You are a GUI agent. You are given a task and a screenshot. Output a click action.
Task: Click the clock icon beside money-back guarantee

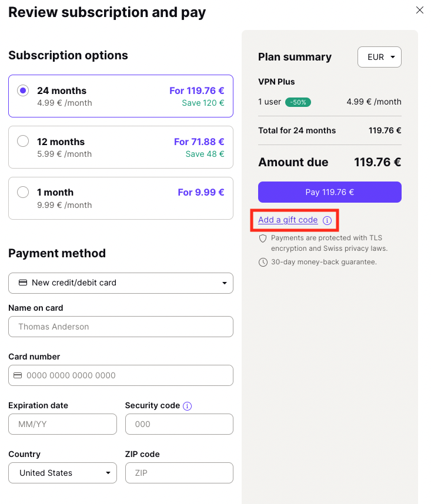263,263
